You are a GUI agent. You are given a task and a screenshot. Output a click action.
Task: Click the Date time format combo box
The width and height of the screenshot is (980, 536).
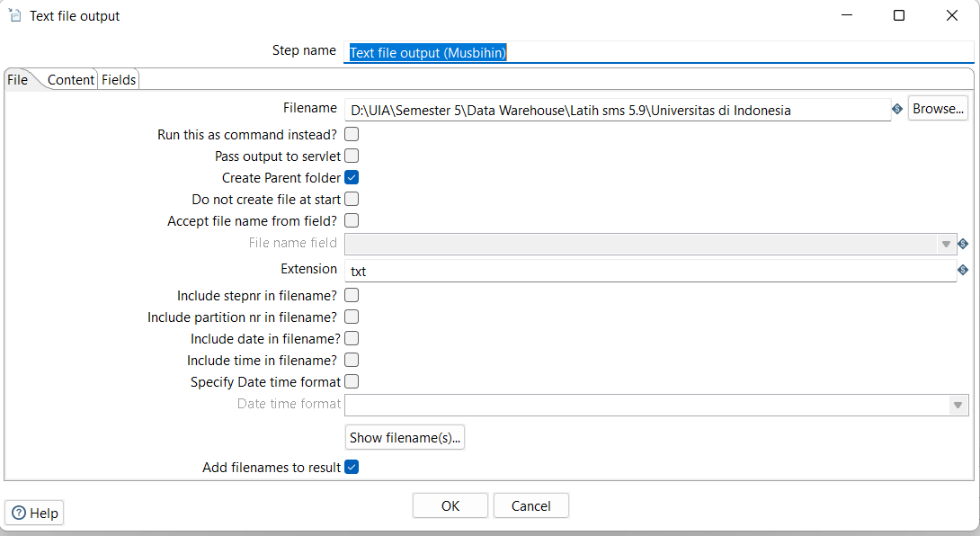pos(656,406)
